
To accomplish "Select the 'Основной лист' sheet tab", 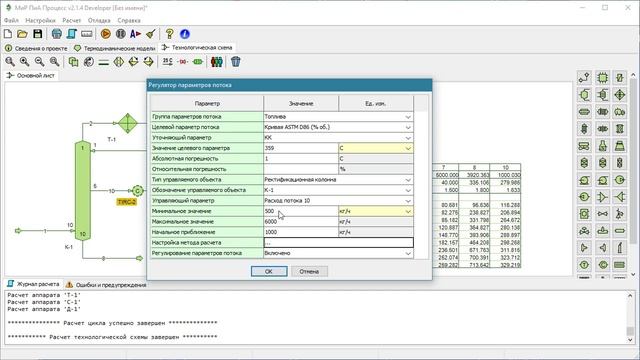I will [31, 76].
